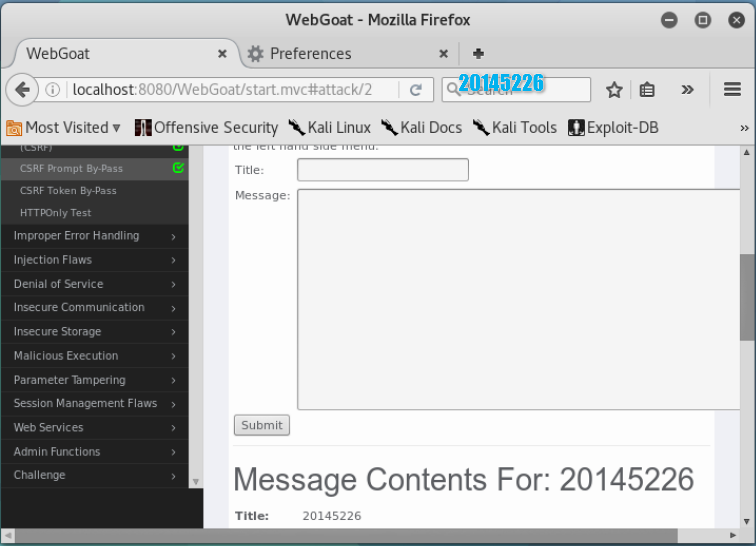Click horizontal scrollbar right arrow

pos(733,535)
